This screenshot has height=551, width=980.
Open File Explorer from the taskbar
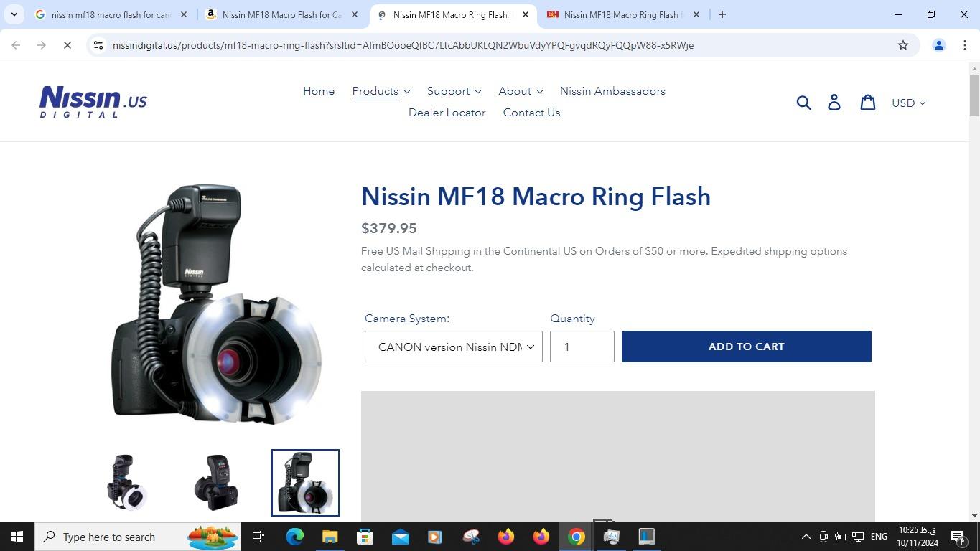[330, 537]
